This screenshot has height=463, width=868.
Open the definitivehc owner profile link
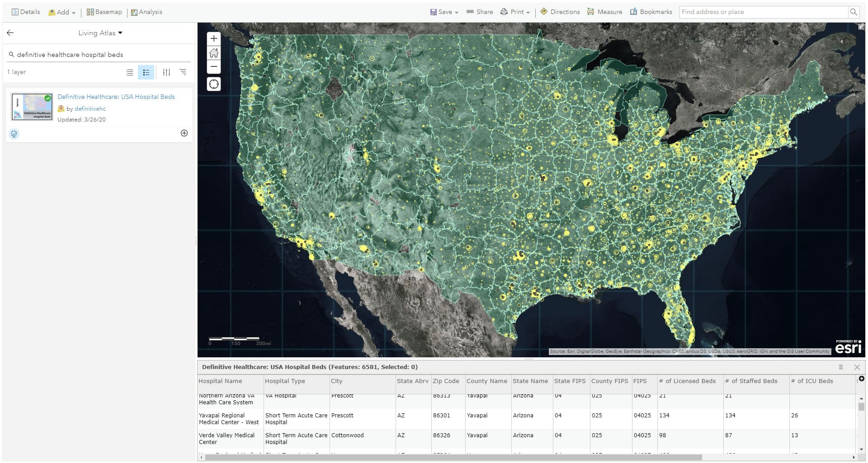[x=90, y=109]
